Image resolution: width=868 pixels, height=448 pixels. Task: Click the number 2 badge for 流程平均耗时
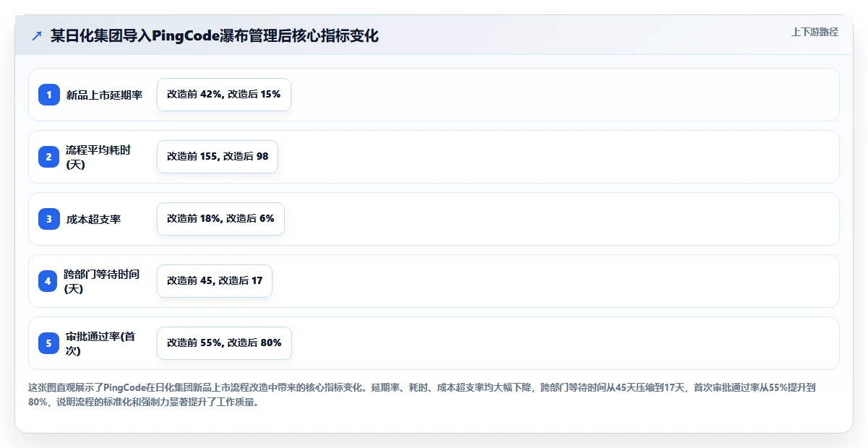point(49,157)
